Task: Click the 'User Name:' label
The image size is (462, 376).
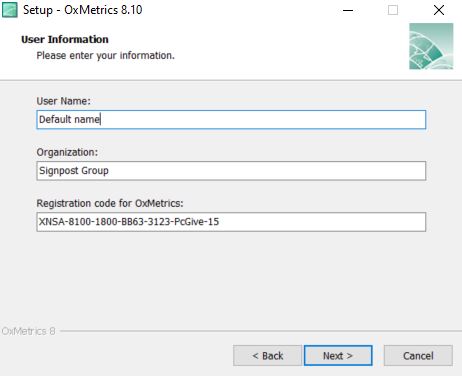Action: click(x=63, y=101)
